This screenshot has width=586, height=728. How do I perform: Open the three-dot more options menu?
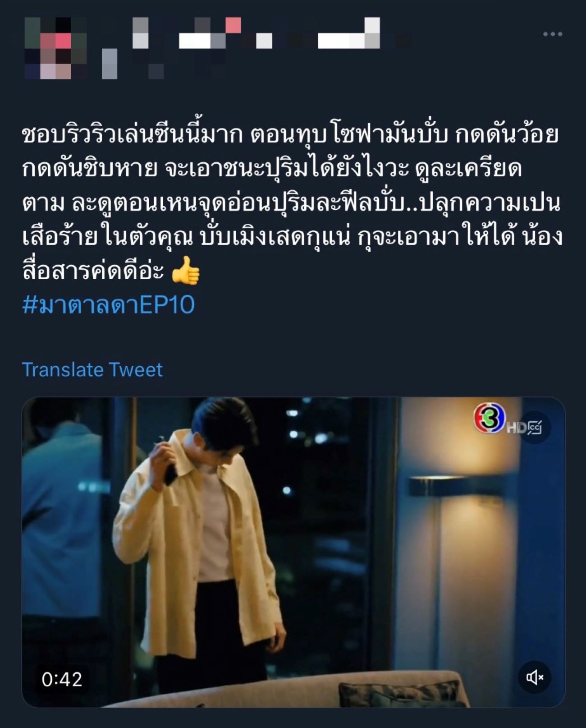(552, 34)
